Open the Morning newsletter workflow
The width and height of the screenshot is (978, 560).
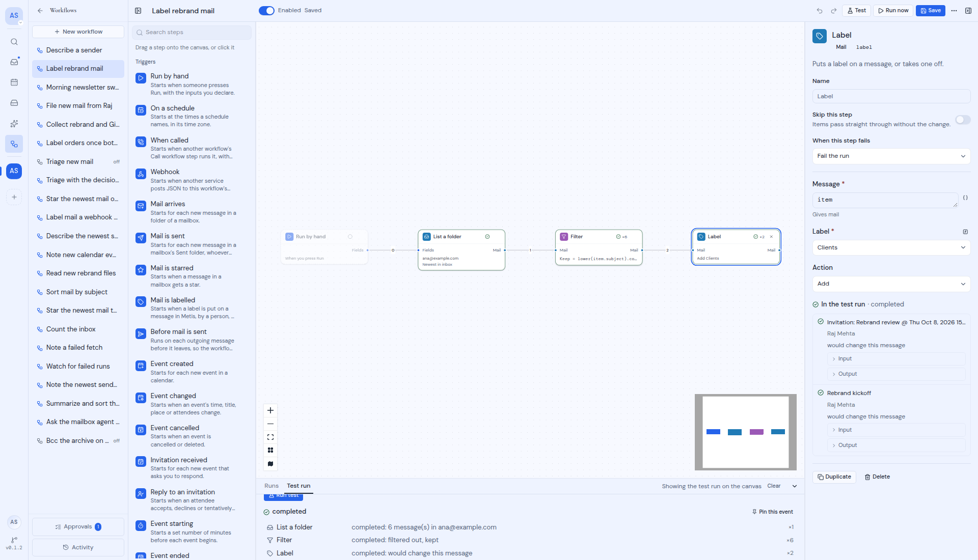(78, 87)
